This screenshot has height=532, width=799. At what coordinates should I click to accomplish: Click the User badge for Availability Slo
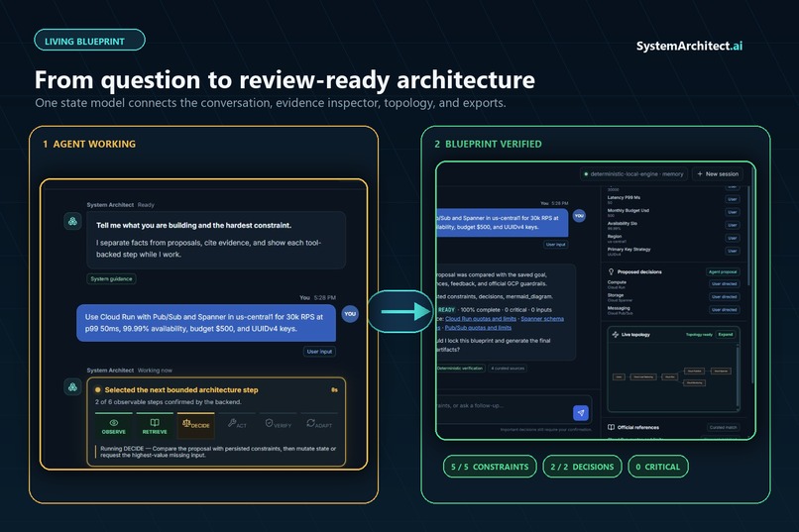coord(733,225)
